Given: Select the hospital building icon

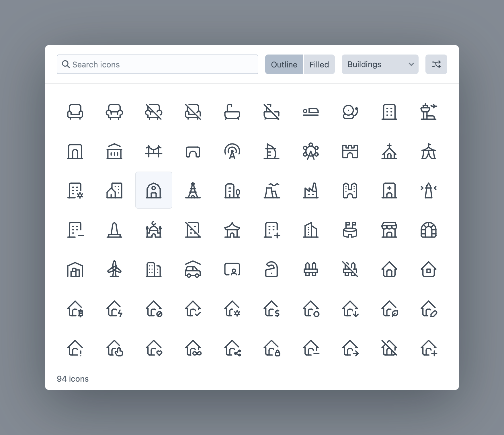Looking at the screenshot, I should tap(389, 190).
